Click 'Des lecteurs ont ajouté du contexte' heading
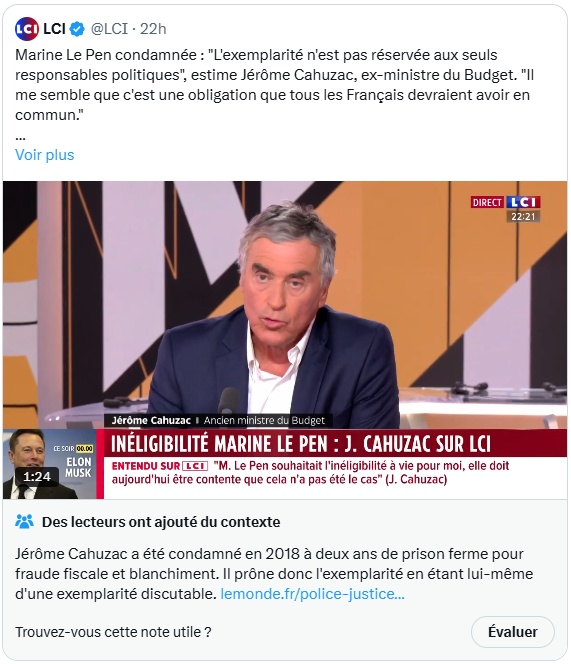Image resolution: width=571 pixels, height=664 pixels. 161,522
